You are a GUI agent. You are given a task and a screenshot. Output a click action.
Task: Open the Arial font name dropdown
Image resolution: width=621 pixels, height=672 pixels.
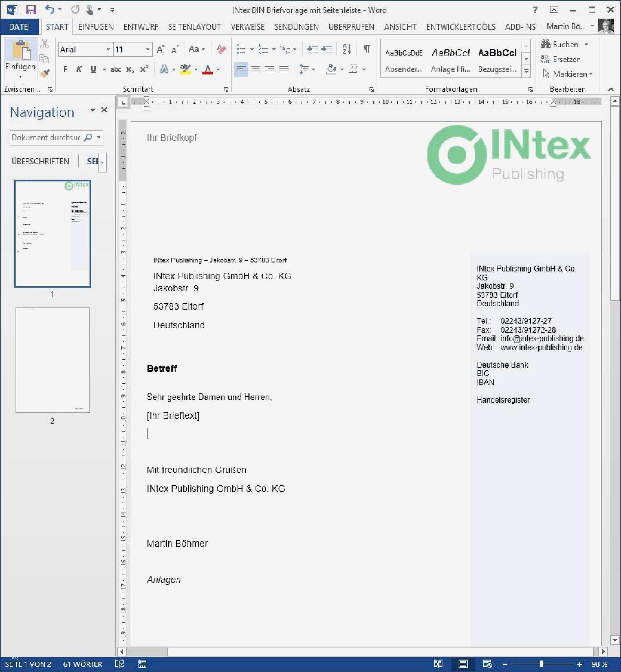coord(108,50)
